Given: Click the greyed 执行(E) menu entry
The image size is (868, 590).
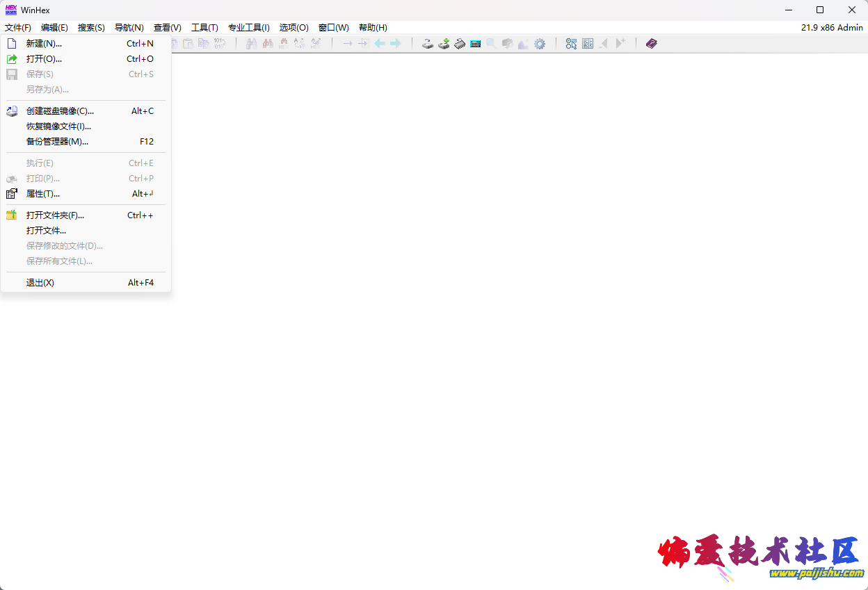Looking at the screenshot, I should [86, 163].
